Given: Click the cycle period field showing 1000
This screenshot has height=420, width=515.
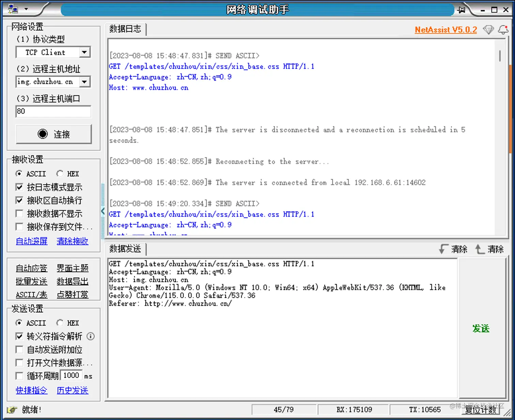Looking at the screenshot, I should (x=71, y=375).
